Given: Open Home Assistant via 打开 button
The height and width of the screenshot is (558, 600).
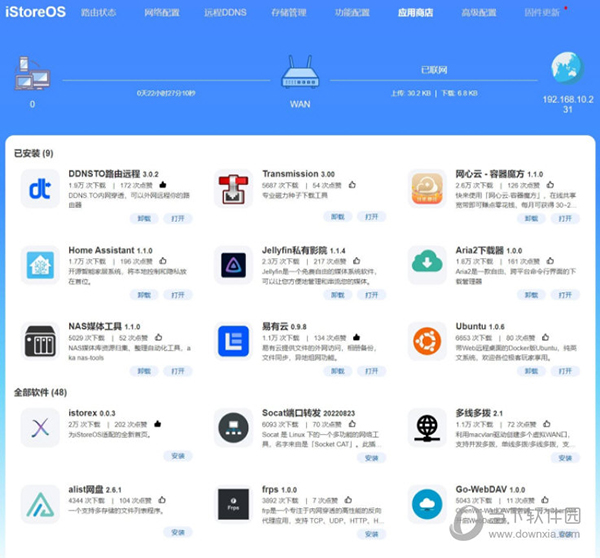Looking at the screenshot, I should tap(178, 295).
